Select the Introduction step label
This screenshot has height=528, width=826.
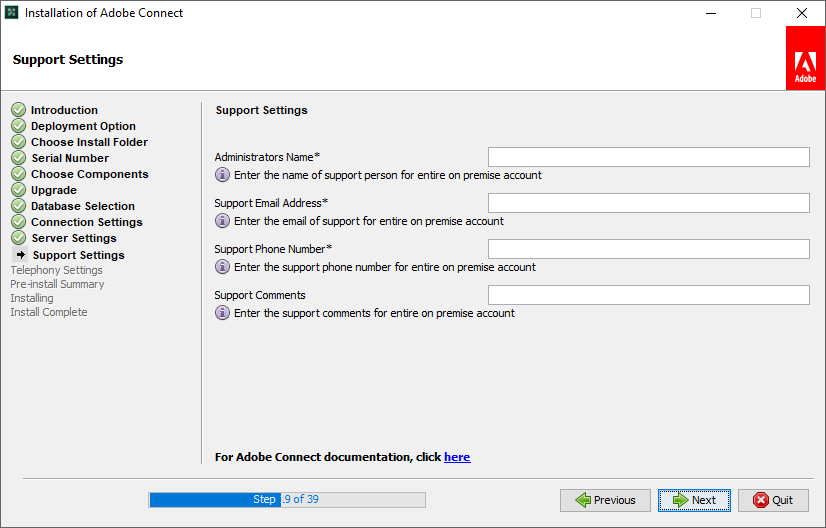64,110
